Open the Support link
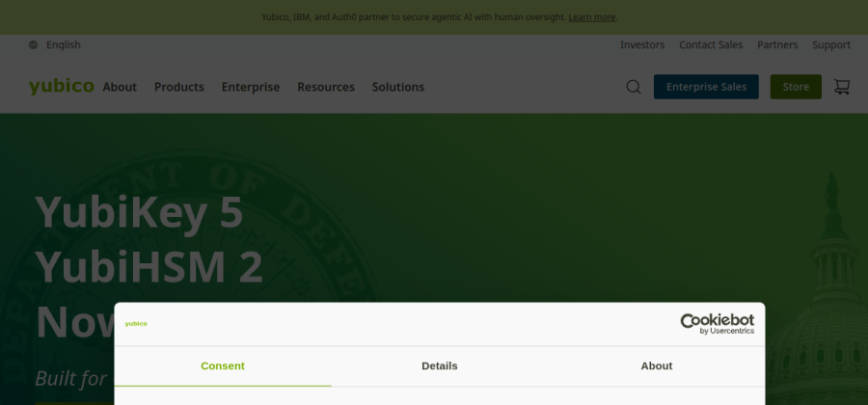This screenshot has width=868, height=405. tap(831, 44)
